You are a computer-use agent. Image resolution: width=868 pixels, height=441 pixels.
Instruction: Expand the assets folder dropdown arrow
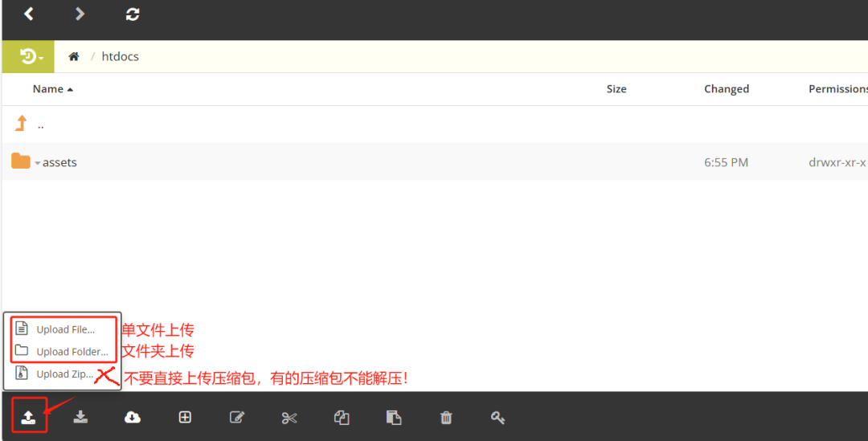(x=38, y=163)
